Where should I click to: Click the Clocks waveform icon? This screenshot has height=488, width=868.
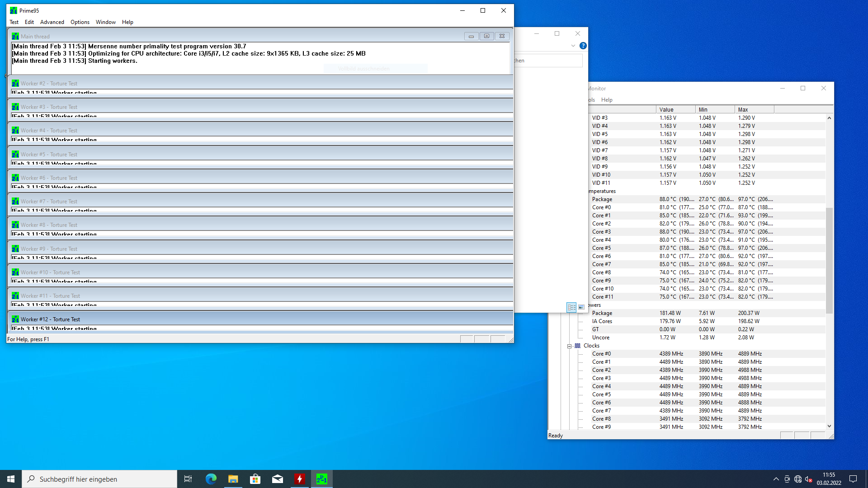tap(577, 346)
